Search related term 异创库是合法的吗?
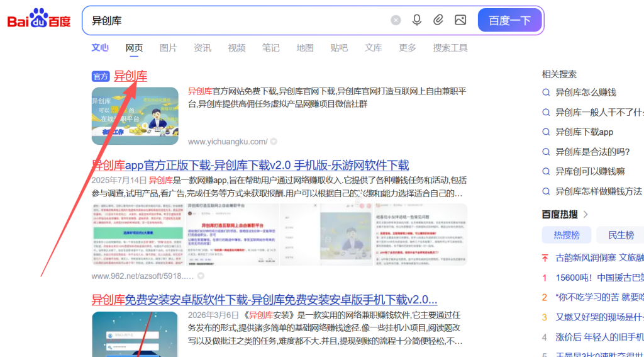The height and width of the screenshot is (357, 644). [x=592, y=152]
